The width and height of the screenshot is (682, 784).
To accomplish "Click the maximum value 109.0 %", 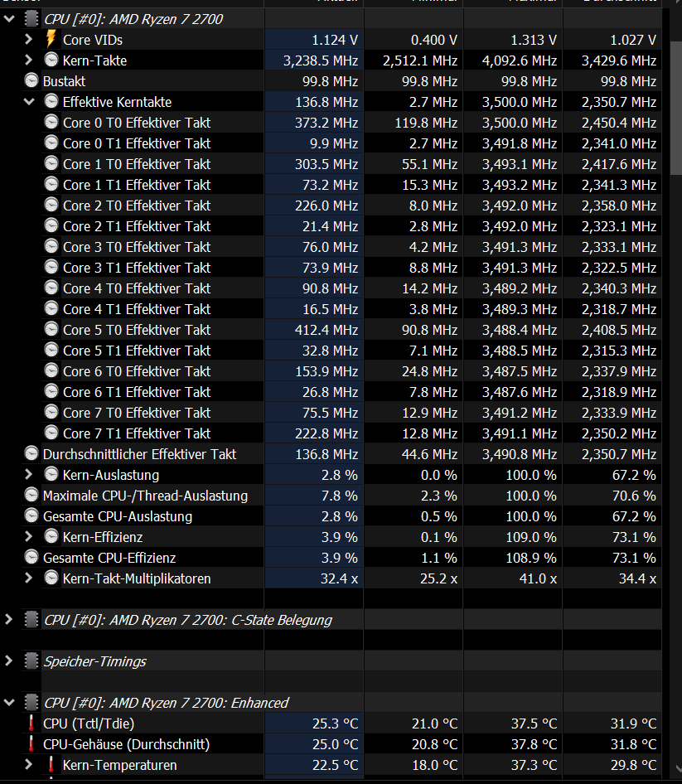I will coord(531,537).
